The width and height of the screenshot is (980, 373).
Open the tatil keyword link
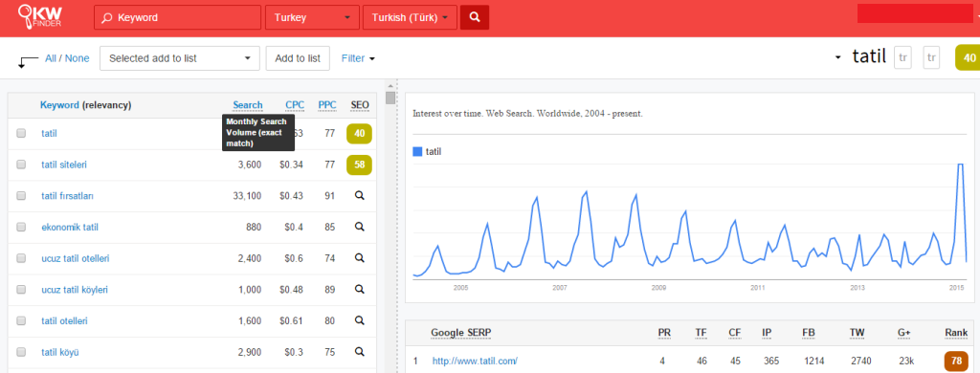50,133
